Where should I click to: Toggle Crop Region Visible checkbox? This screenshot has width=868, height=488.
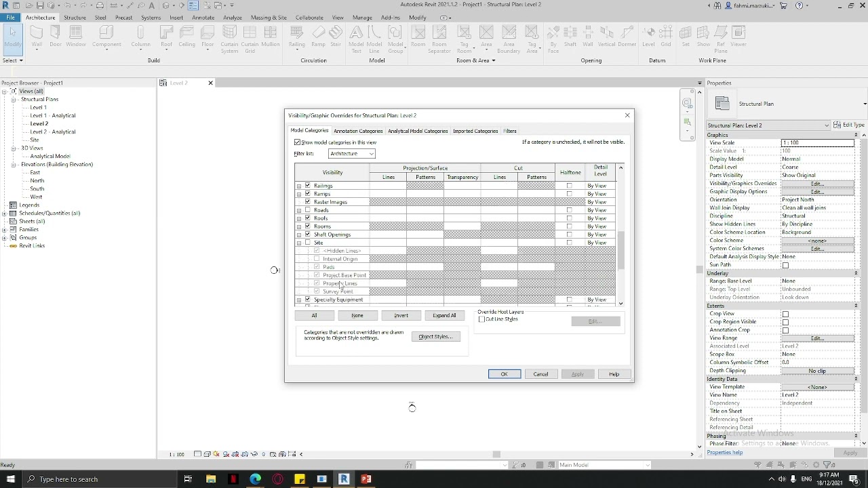[785, 322]
